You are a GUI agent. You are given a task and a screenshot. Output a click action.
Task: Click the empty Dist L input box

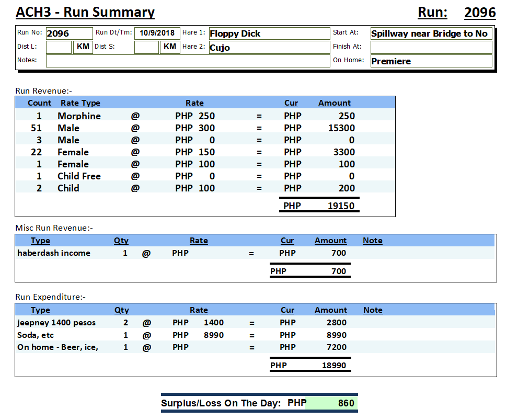(59, 47)
